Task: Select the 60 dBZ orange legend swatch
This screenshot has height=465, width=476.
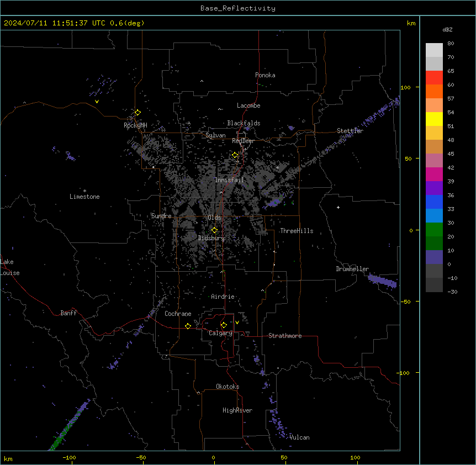Action: (434, 91)
